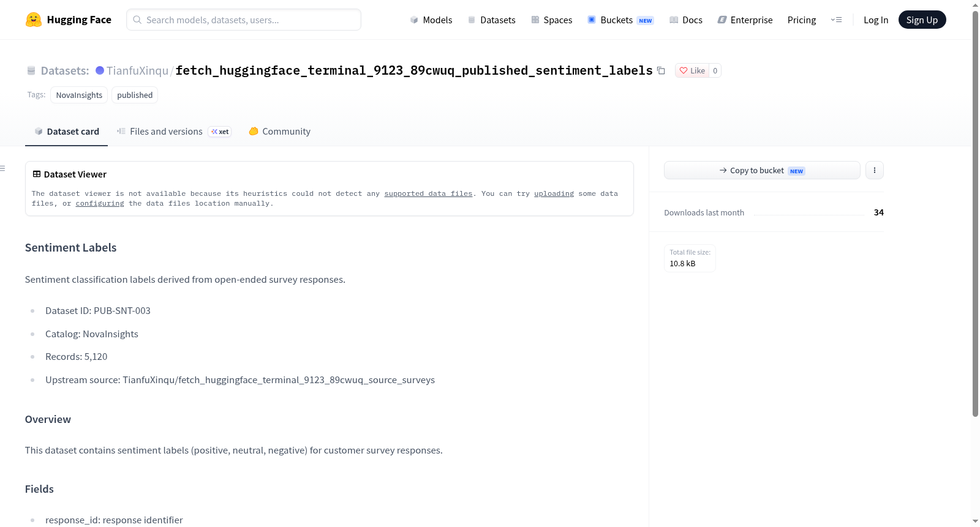The width and height of the screenshot is (980, 527).
Task: Open the TianfuXinqu user profile link
Action: [x=137, y=70]
